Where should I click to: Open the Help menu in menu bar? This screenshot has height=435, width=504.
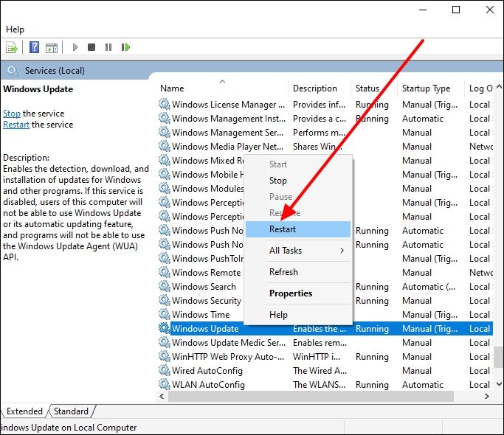(x=15, y=29)
